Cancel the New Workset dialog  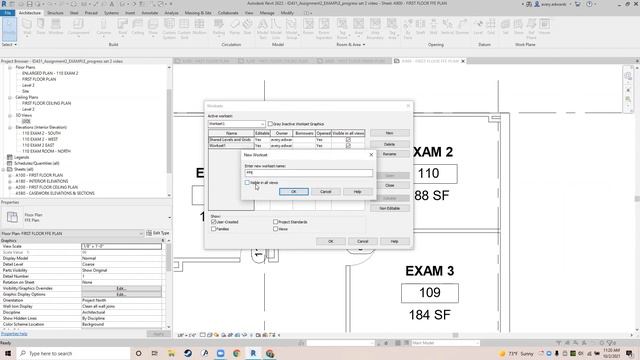pyautogui.click(x=325, y=191)
